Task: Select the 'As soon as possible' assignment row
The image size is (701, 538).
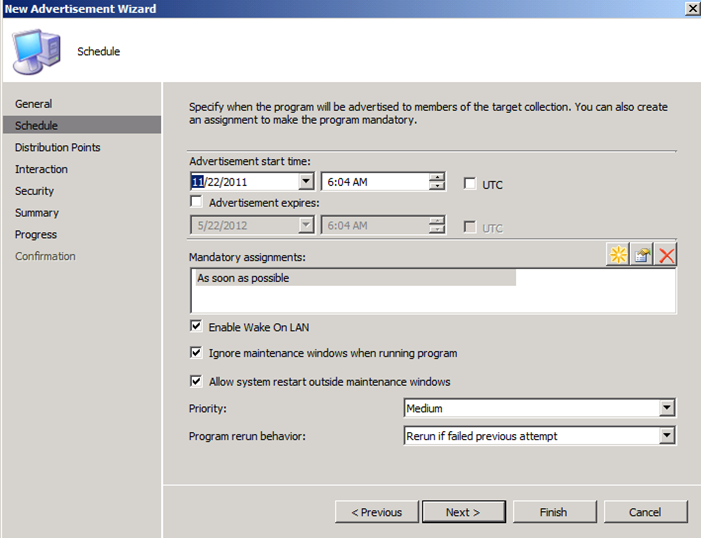Action: point(355,278)
